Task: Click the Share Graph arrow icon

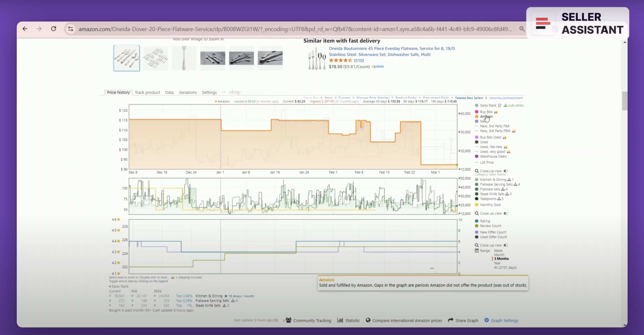Action: pos(450,320)
